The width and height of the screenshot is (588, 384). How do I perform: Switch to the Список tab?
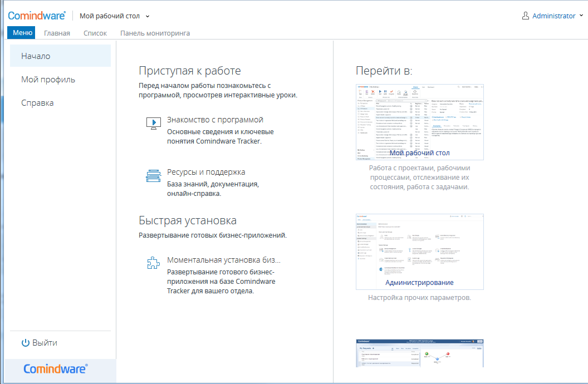95,33
